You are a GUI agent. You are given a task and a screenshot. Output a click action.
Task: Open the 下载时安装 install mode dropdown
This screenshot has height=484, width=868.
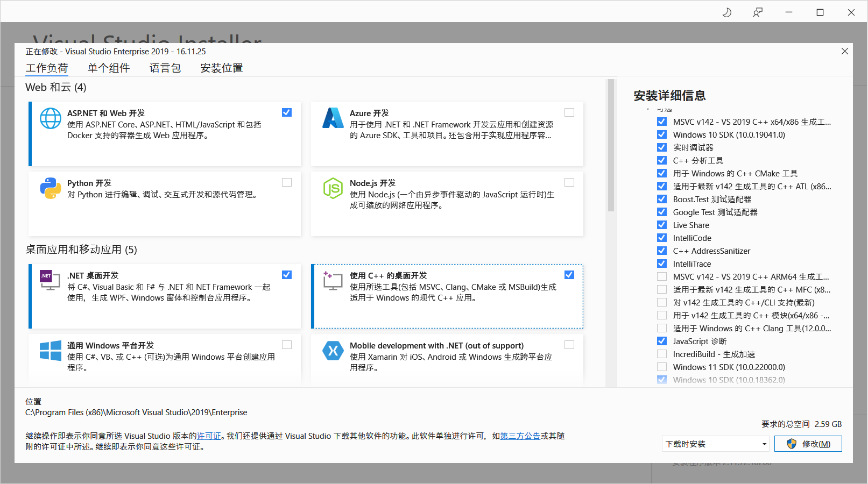click(x=716, y=444)
